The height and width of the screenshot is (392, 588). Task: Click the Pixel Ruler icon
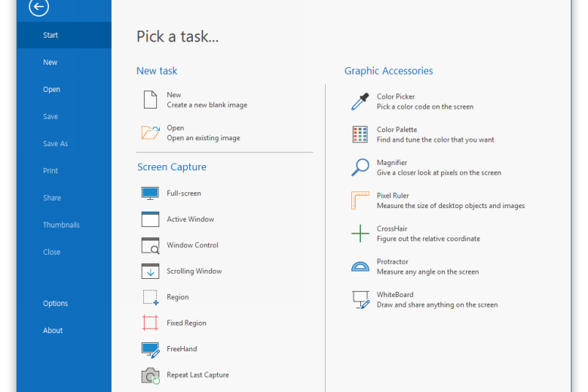click(x=360, y=201)
